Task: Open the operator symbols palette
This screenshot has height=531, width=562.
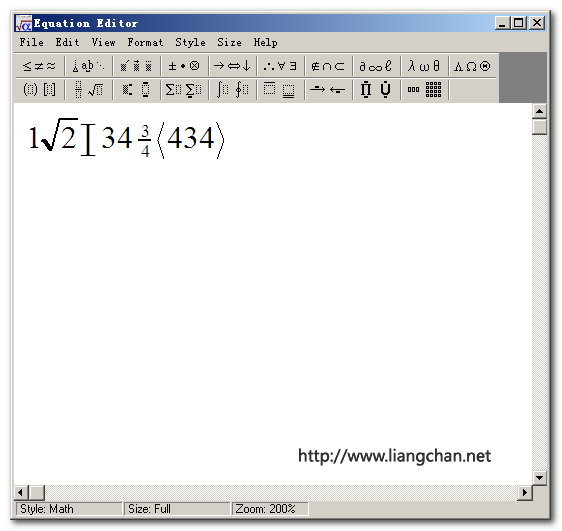Action: (x=184, y=66)
